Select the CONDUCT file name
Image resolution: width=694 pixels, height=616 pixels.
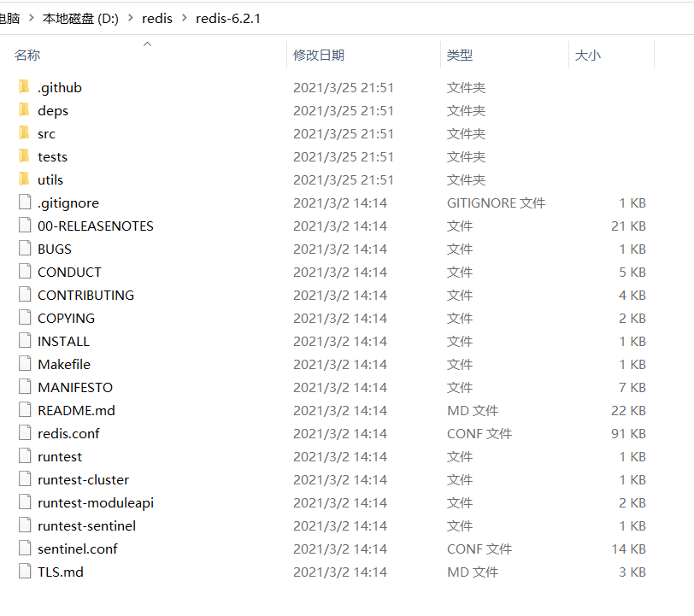[69, 272]
